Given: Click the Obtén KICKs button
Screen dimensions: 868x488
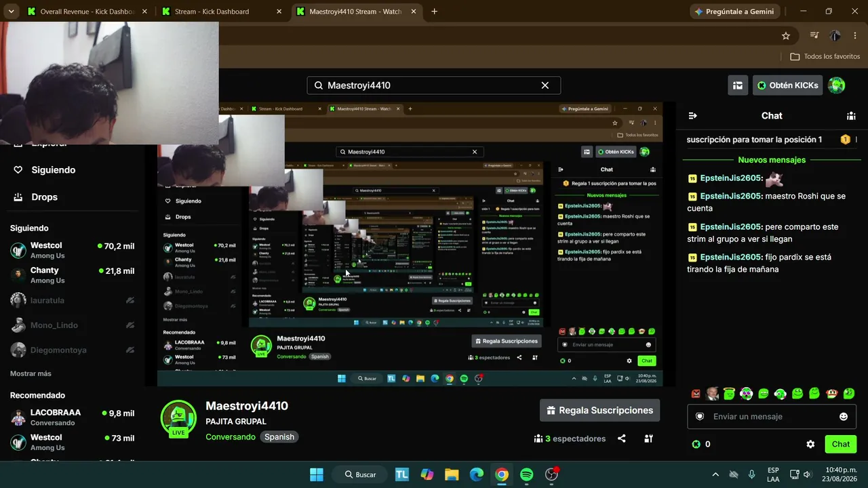Looking at the screenshot, I should coord(788,85).
